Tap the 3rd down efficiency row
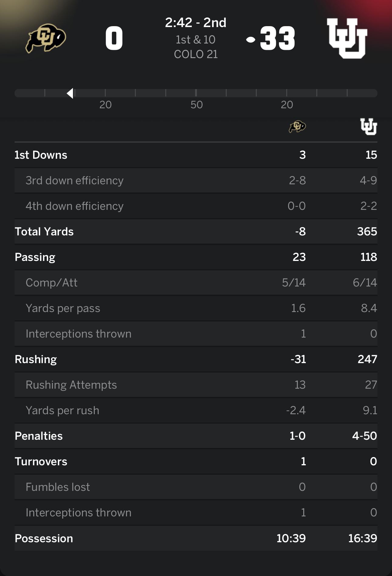The image size is (392, 576). coord(196,180)
